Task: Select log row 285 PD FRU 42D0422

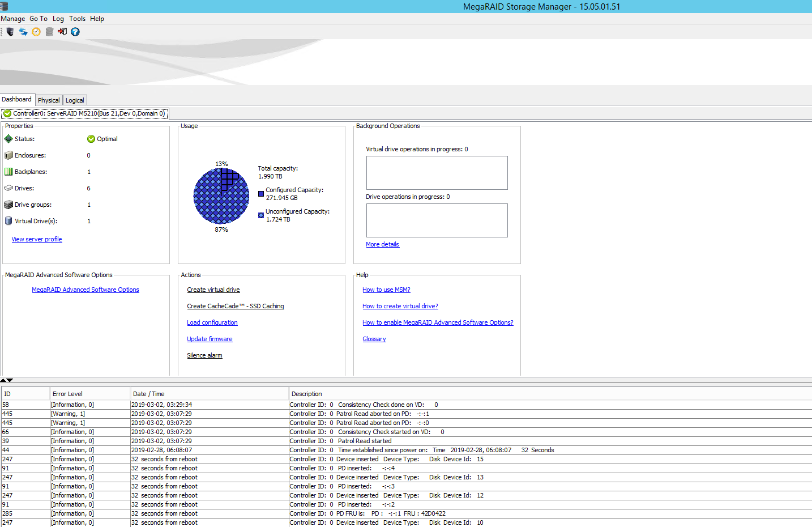Action: [407, 513]
